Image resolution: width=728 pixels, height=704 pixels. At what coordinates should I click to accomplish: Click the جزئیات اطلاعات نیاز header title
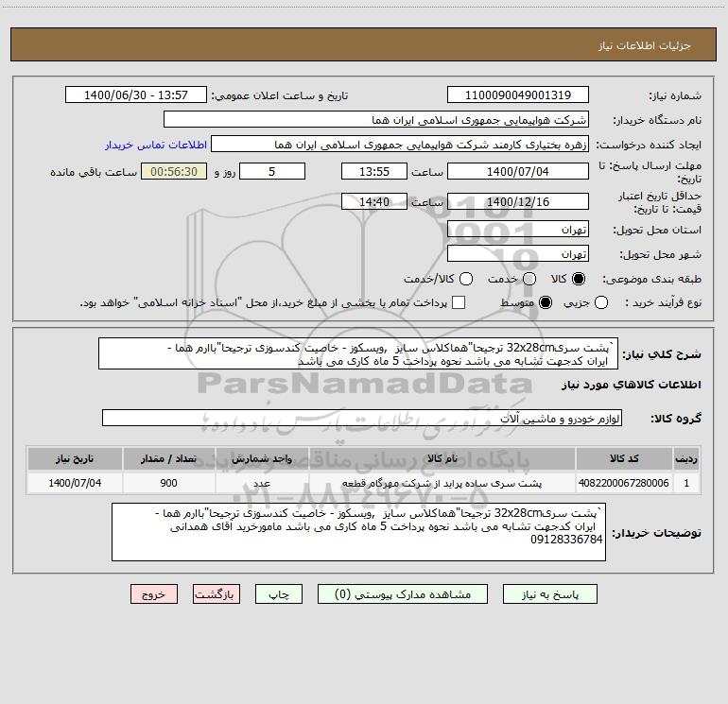645,45
